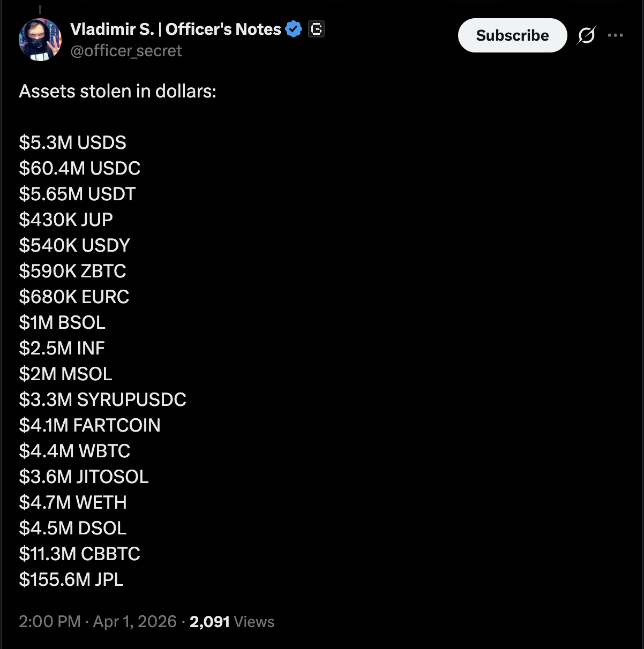Click the "$5.3M USDS" line at list top
Image resolution: width=644 pixels, height=649 pixels.
pyautogui.click(x=72, y=142)
